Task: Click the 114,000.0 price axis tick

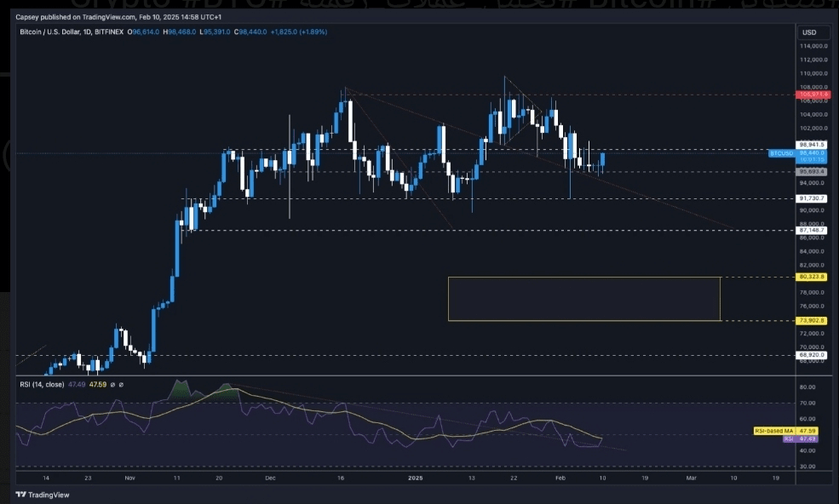Action: click(813, 47)
